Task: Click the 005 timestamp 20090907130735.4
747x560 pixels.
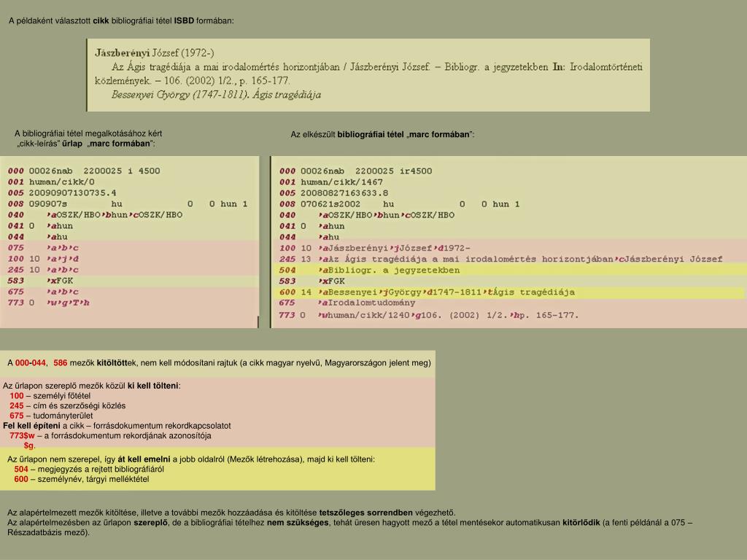Action: pyautogui.click(x=72, y=193)
